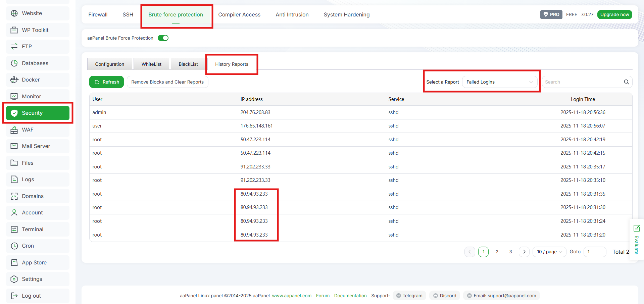Open the Domains icon
The width and height of the screenshot is (644, 304).
[x=14, y=196]
